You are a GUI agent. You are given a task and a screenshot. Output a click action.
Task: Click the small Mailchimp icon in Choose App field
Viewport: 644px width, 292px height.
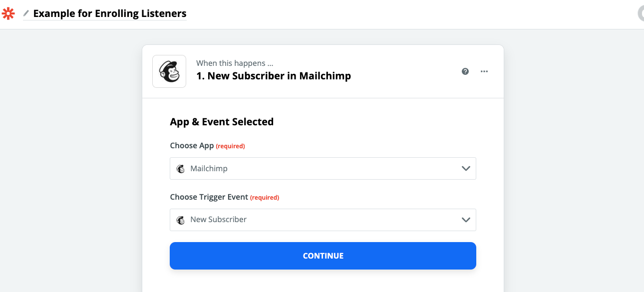tap(181, 169)
